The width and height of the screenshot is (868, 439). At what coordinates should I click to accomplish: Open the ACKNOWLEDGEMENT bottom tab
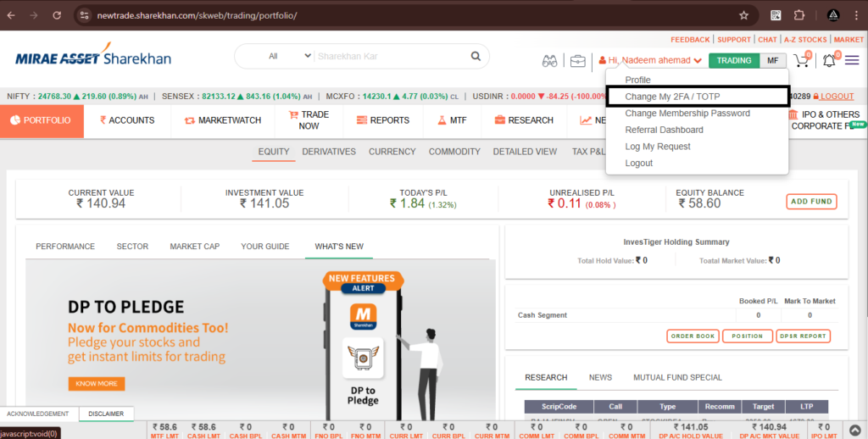(37, 414)
